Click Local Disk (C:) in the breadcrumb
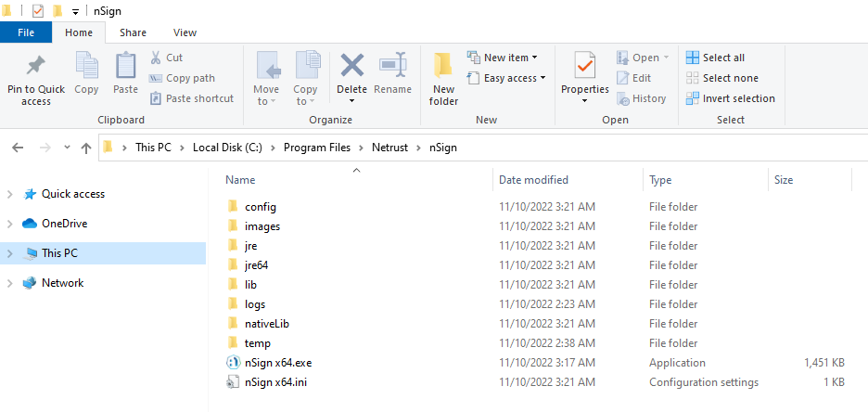Image resolution: width=868 pixels, height=412 pixels. [x=227, y=148]
